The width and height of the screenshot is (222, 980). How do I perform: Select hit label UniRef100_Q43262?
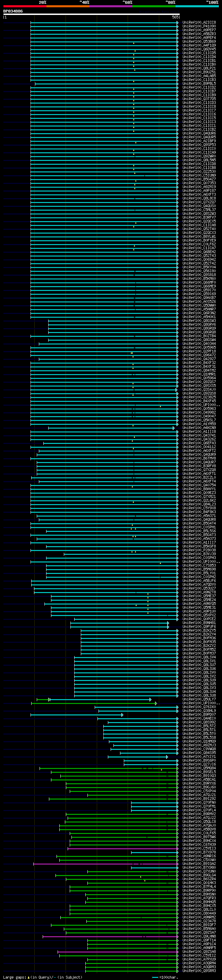point(199,439)
